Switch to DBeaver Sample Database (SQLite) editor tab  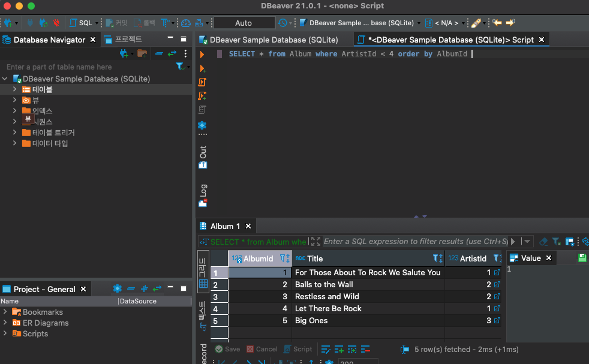click(x=269, y=40)
